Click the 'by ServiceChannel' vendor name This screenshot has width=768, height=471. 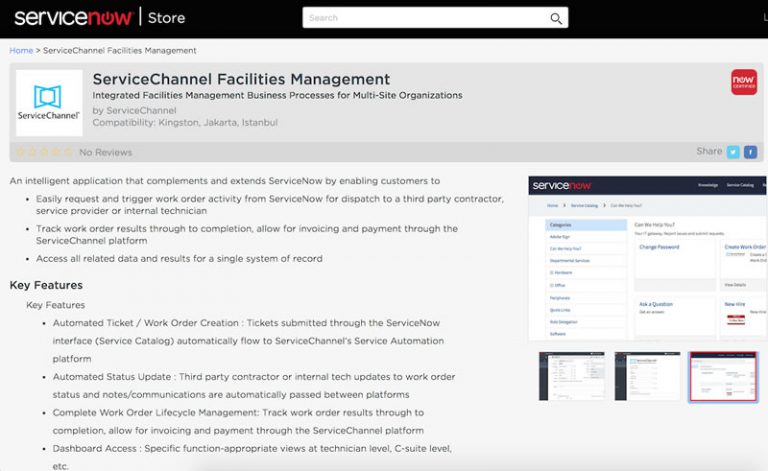pyautogui.click(x=134, y=110)
